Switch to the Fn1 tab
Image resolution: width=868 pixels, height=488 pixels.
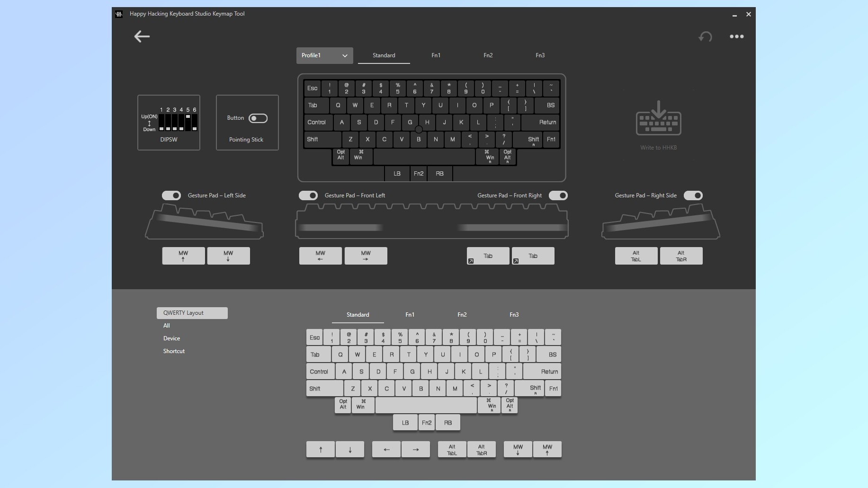pos(436,55)
